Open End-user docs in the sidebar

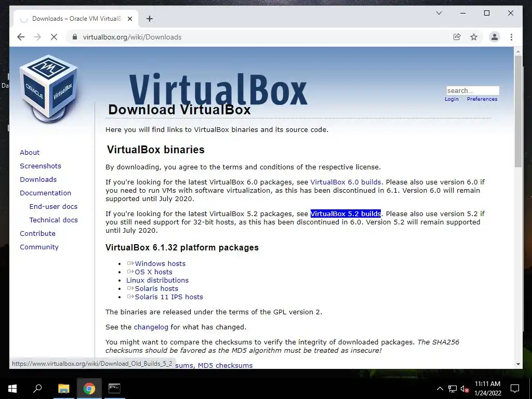click(54, 206)
